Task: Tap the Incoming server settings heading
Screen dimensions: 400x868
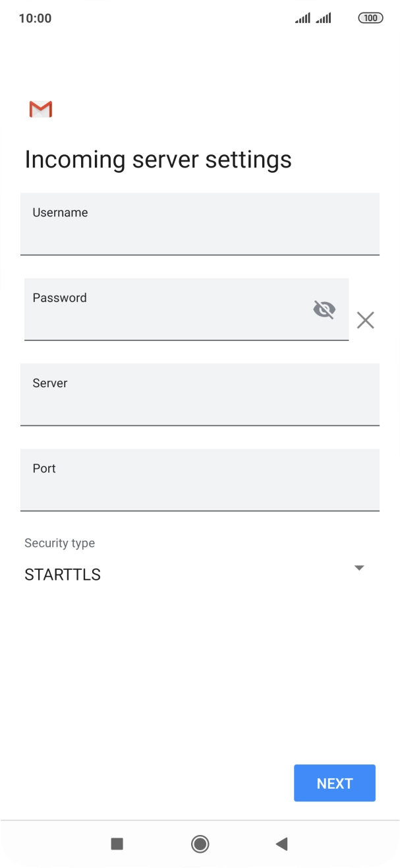Action: [158, 159]
